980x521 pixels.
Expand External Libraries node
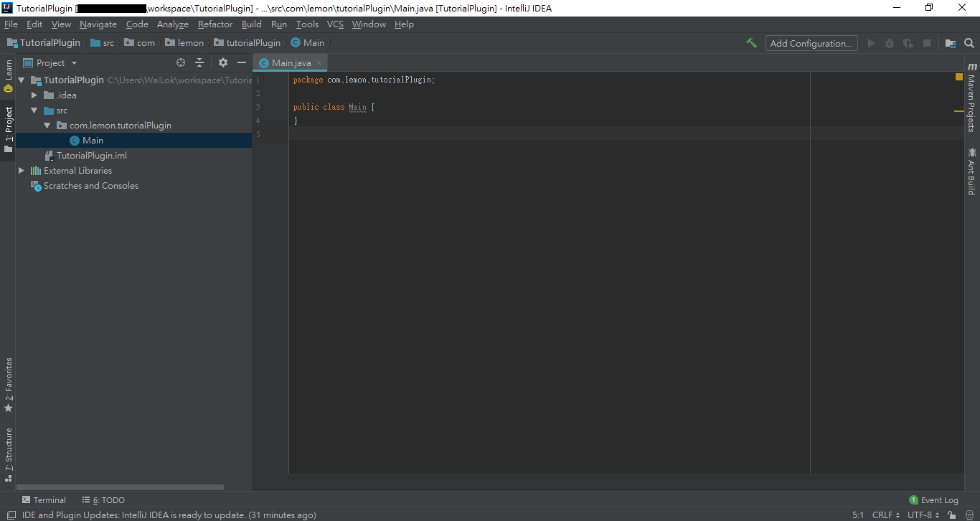coord(21,171)
